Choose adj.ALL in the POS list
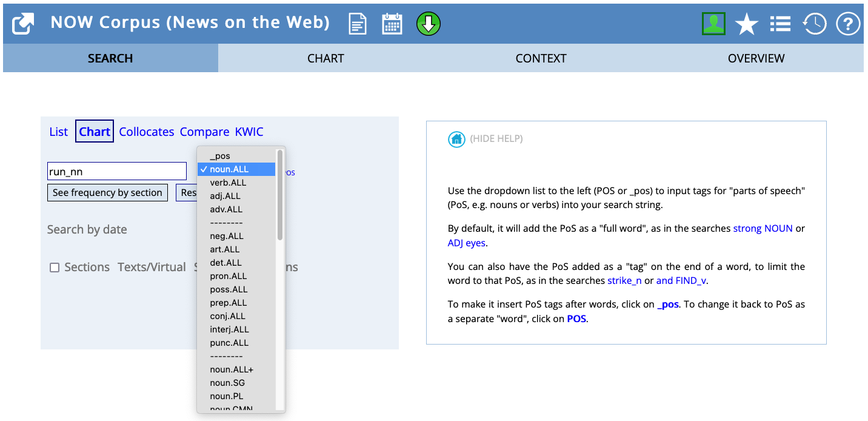 click(x=225, y=196)
